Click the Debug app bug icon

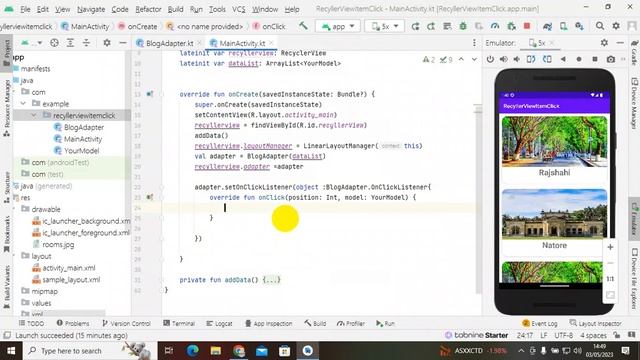[x=463, y=26]
